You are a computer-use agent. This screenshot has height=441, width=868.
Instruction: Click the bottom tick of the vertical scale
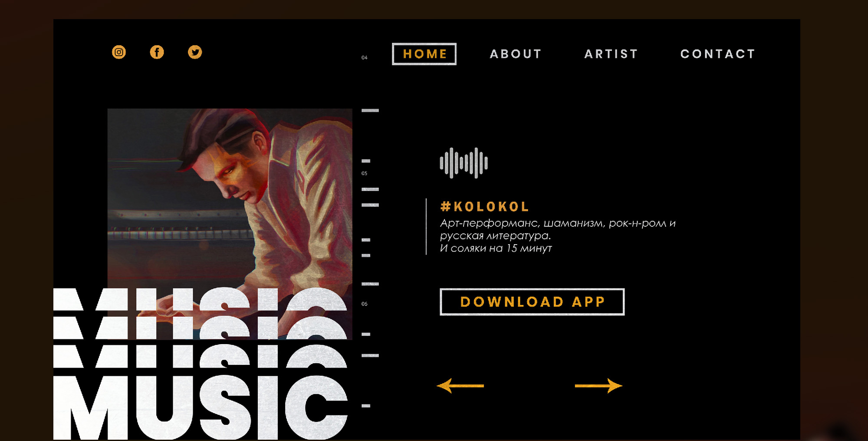click(x=366, y=406)
